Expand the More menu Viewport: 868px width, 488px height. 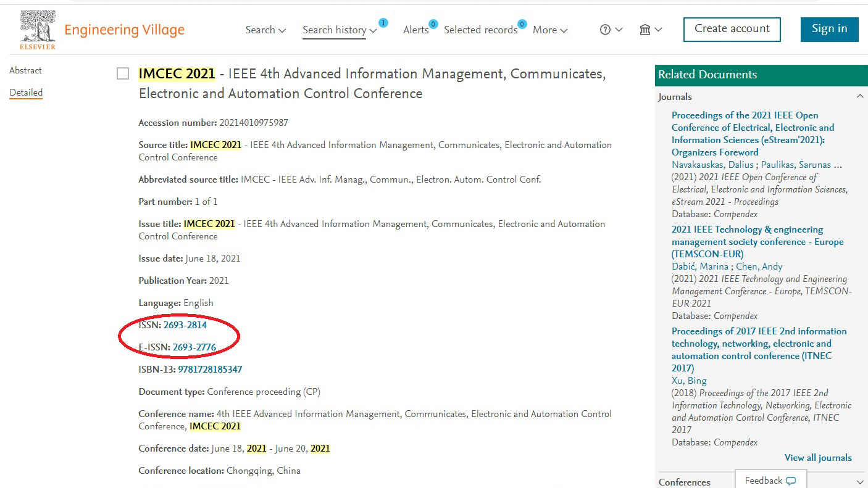[550, 30]
